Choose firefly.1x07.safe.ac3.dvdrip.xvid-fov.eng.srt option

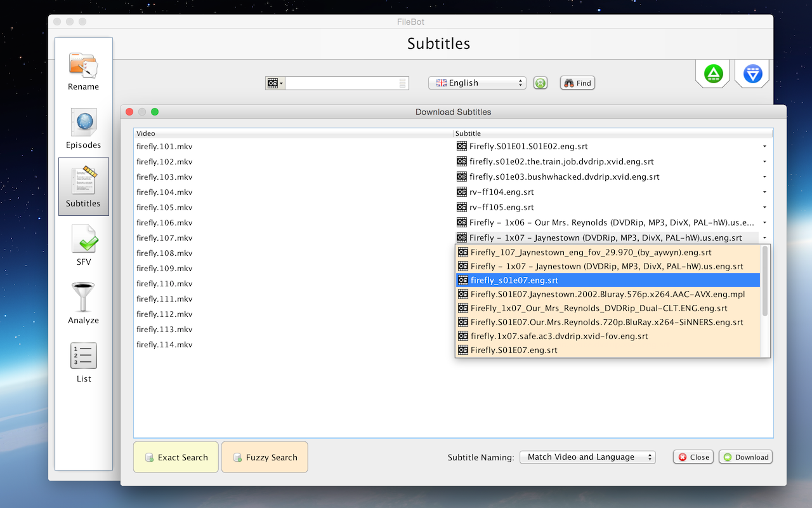[608, 336]
